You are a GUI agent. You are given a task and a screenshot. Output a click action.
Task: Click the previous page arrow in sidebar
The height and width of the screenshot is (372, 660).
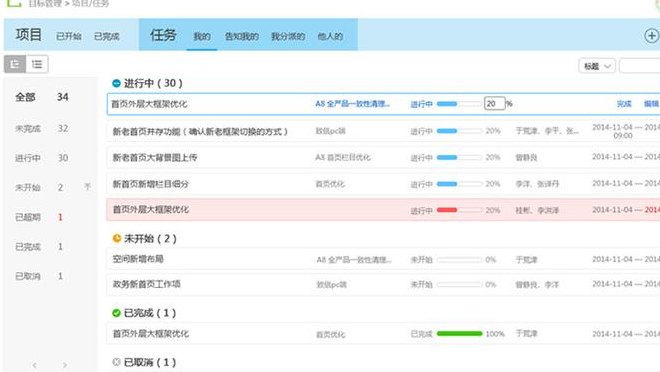(x=35, y=365)
